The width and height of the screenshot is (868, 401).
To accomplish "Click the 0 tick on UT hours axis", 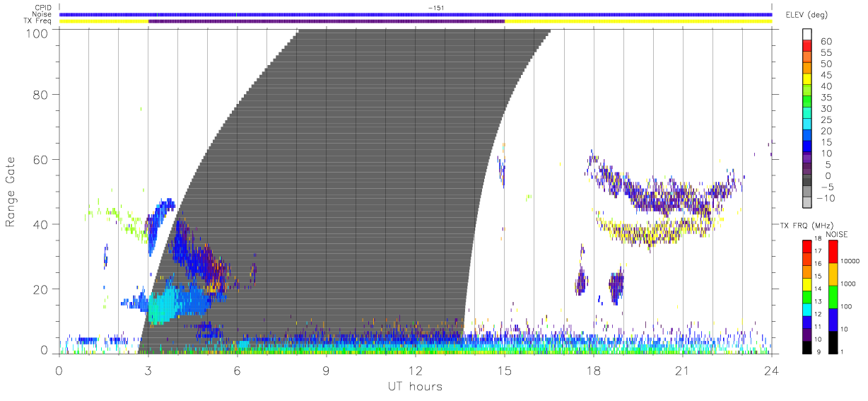I will (59, 371).
